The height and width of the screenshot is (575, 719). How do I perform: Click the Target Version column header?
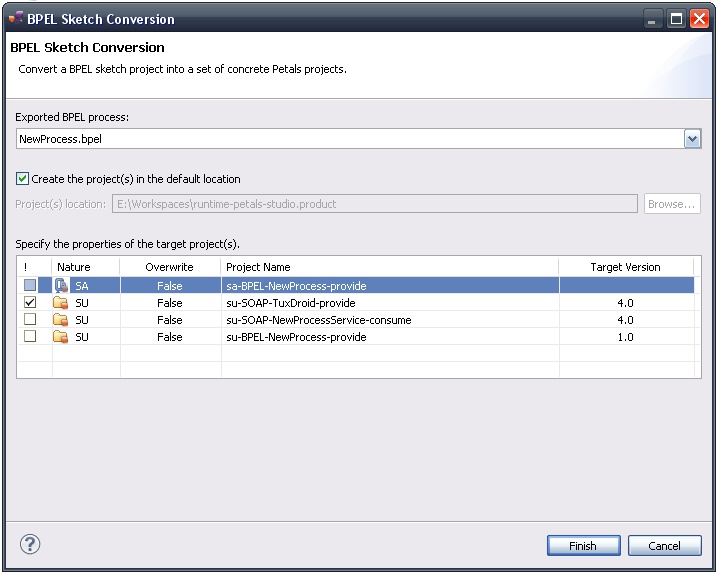tap(625, 267)
